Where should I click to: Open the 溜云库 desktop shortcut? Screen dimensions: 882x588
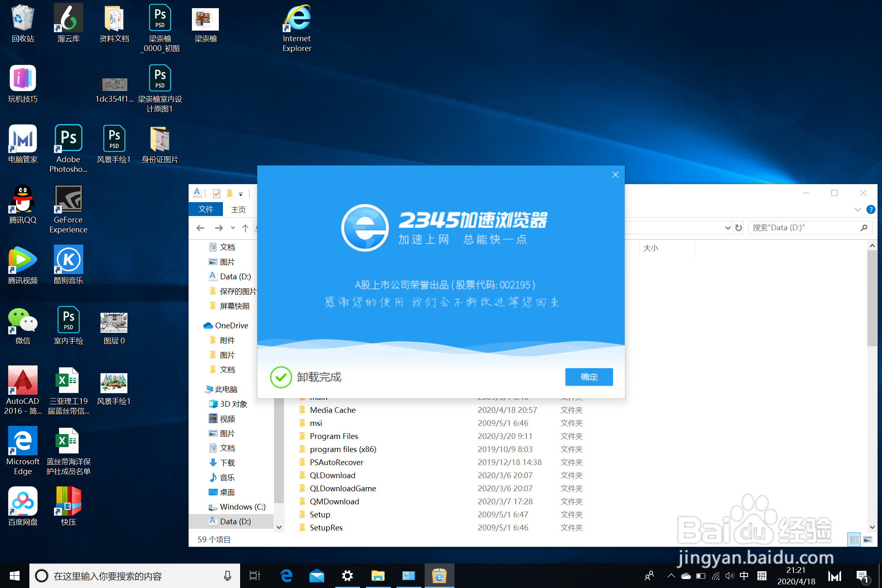coord(69,24)
